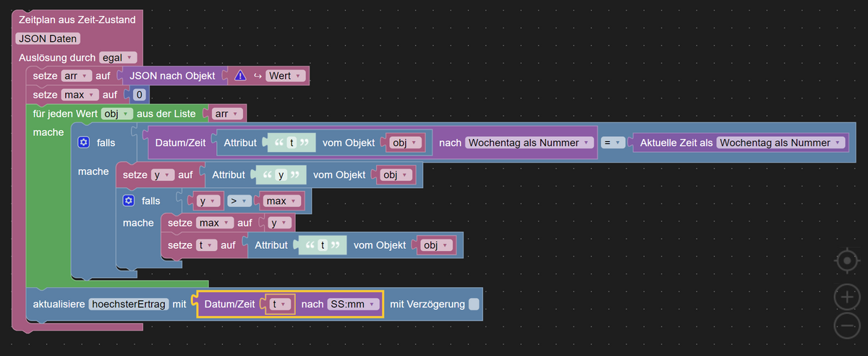Open the arr dropdown in aus der Liste

pos(227,114)
